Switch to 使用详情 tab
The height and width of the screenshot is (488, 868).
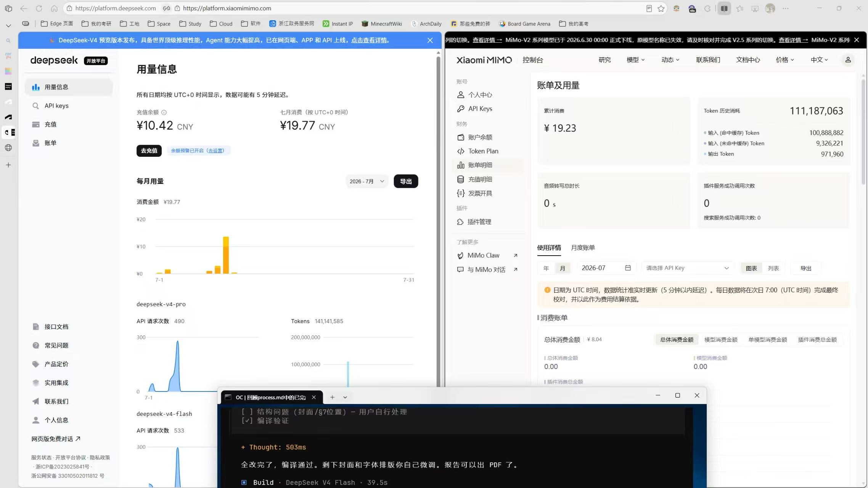(x=549, y=248)
